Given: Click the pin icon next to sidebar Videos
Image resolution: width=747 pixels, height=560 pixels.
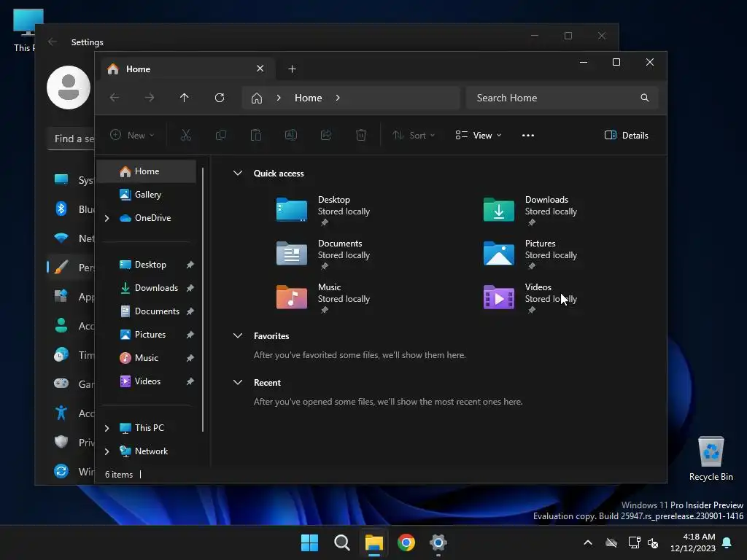Looking at the screenshot, I should [x=190, y=381].
